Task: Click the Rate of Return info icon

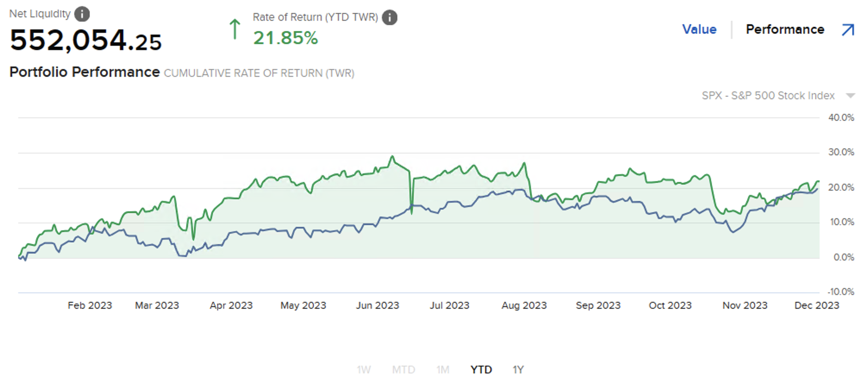Action: [x=390, y=18]
